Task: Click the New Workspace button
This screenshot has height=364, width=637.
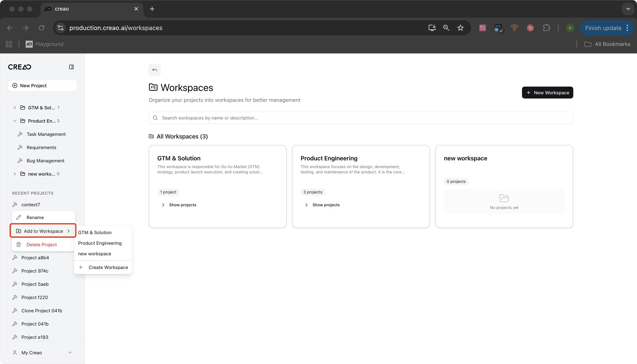Action: coord(547,93)
